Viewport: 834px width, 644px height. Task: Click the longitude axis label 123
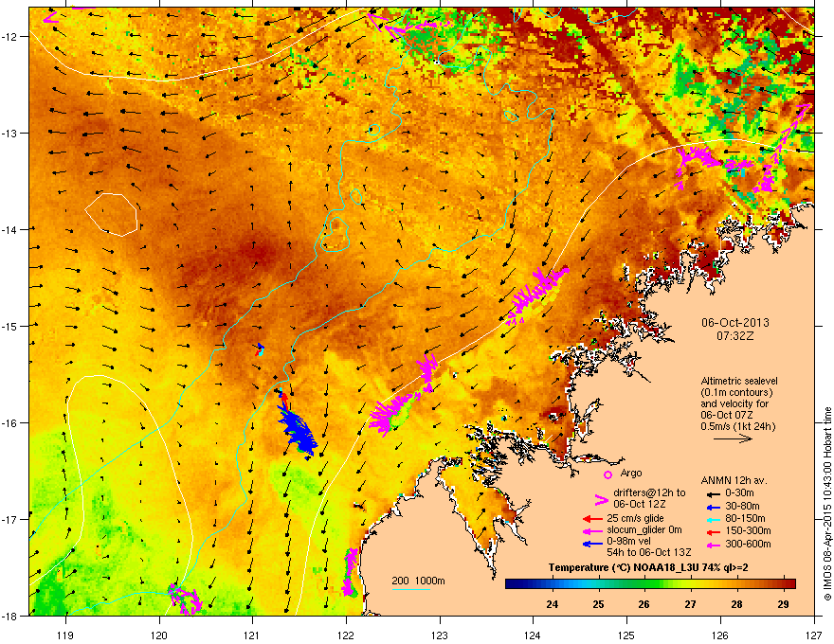[440, 635]
